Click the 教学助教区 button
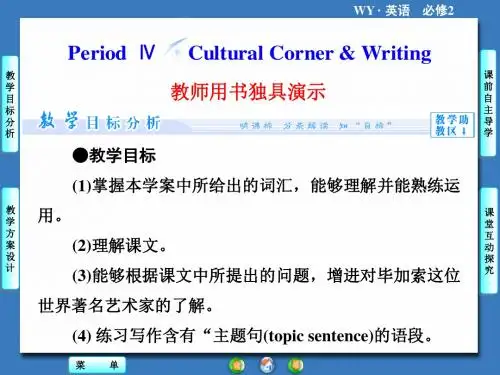Screen dimensions: 500x375 click(452, 125)
